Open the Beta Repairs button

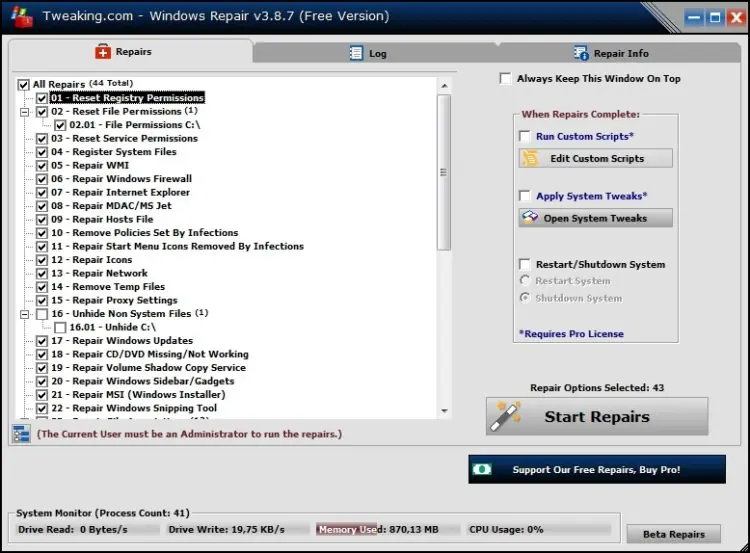point(673,534)
